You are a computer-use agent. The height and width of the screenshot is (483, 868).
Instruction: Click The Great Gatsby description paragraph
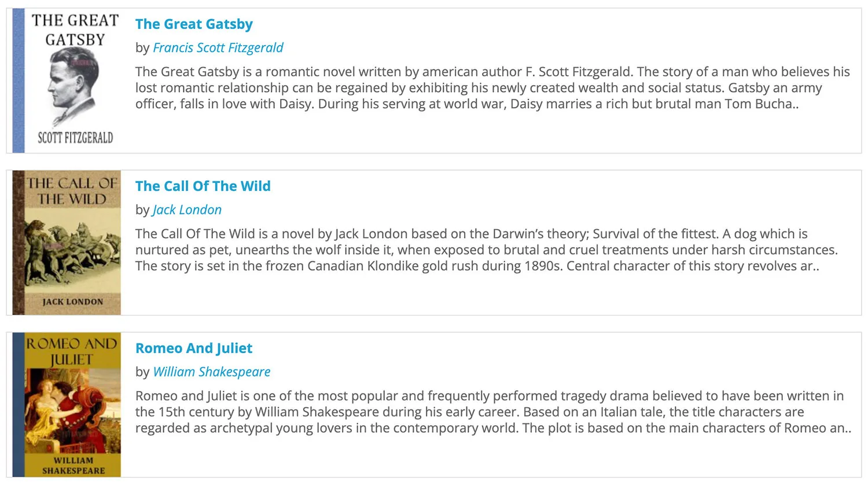tap(492, 88)
